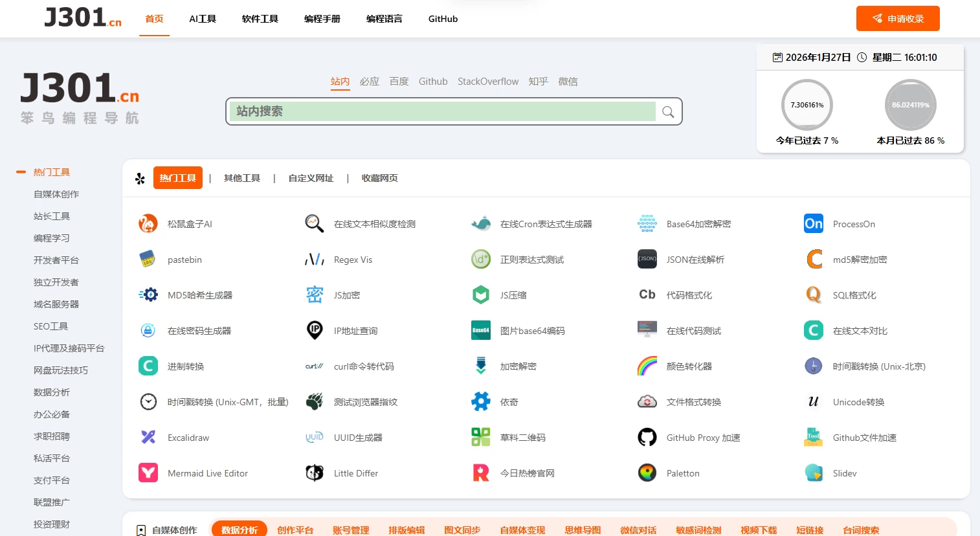Select 创作平台 under 自媒体创作

point(296,530)
